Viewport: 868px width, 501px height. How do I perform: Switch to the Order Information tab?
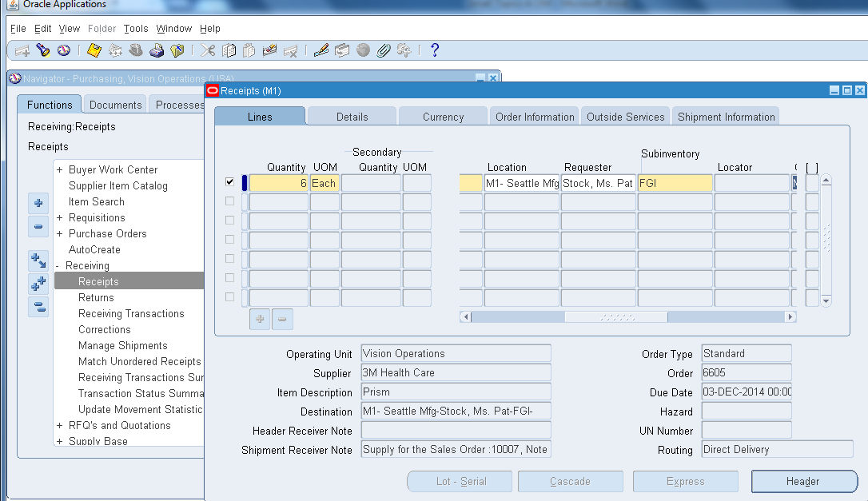[535, 117]
